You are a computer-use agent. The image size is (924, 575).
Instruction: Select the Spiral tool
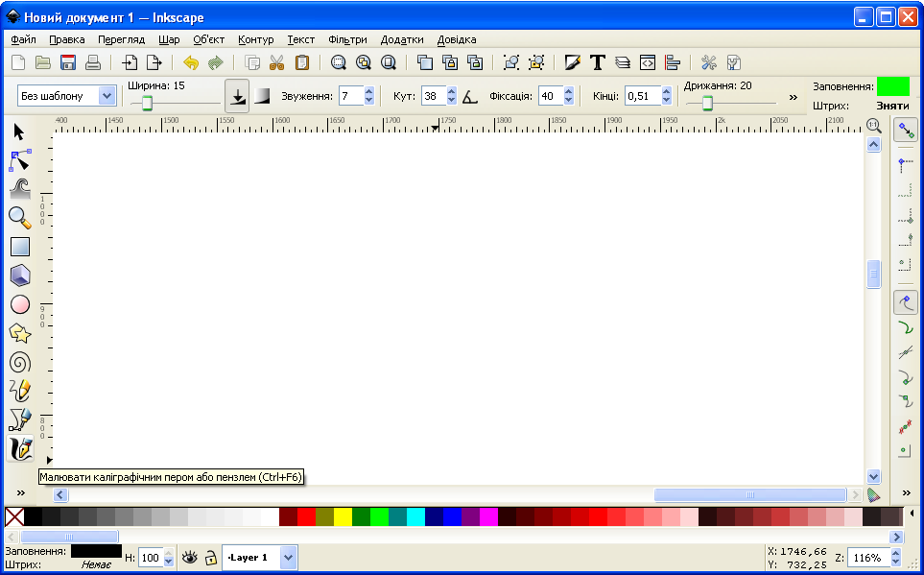pos(20,362)
